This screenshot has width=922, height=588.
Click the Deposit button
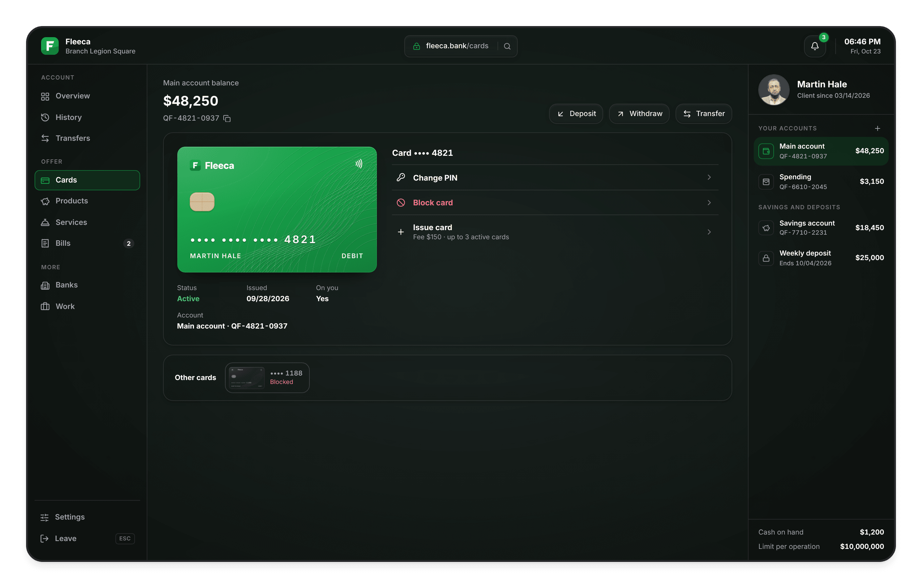(576, 114)
